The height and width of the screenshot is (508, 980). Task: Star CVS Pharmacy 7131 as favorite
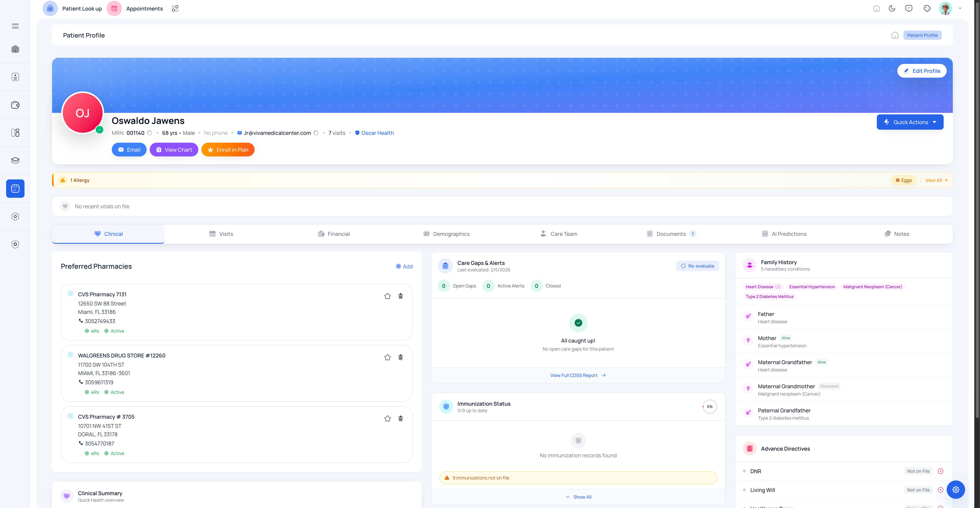point(387,296)
